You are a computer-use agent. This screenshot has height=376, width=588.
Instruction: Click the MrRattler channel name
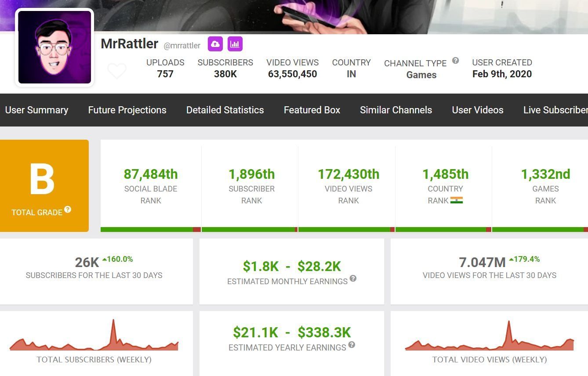(129, 44)
